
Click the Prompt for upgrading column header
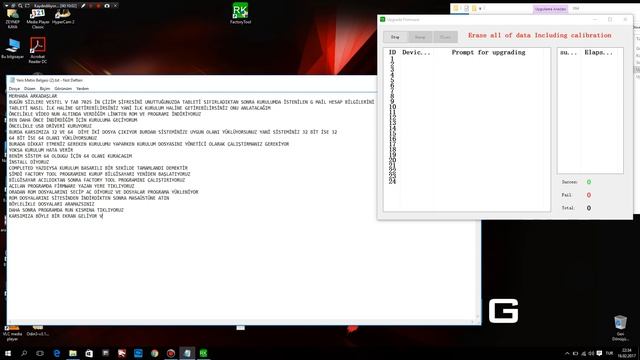(x=488, y=52)
